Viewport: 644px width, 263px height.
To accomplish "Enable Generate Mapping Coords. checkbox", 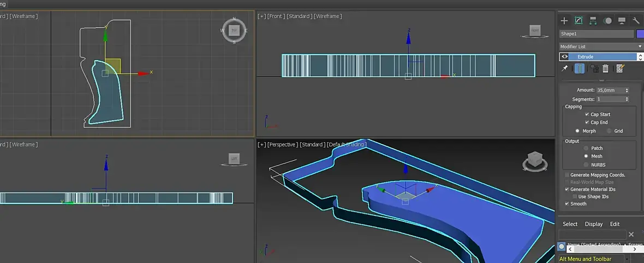I will point(567,175).
